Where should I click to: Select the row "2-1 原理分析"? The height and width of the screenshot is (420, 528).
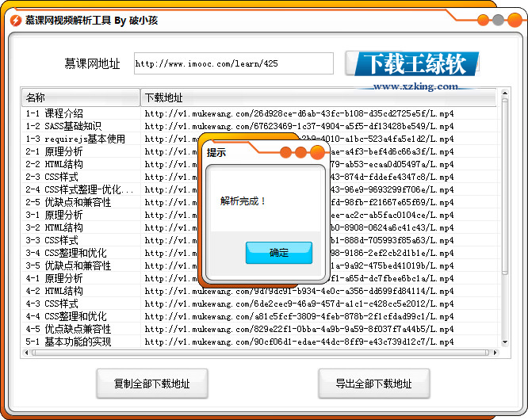click(x=259, y=151)
